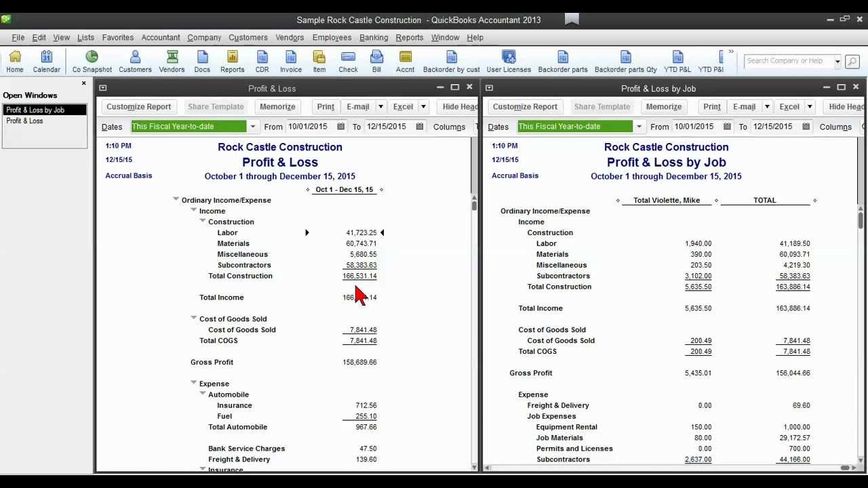Click From date field 10/01/2015 in Profit & Loss
Image resolution: width=868 pixels, height=488 pixels.
pyautogui.click(x=310, y=126)
